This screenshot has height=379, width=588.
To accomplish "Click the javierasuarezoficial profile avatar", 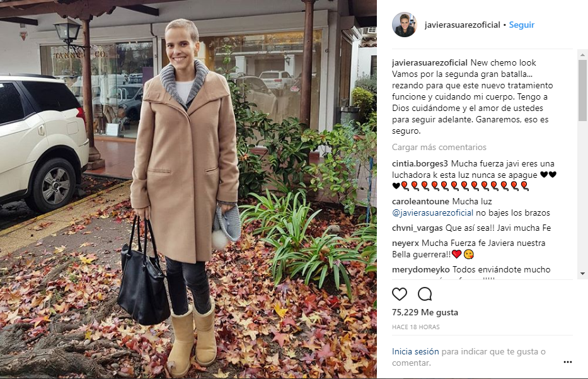I will pyautogui.click(x=404, y=25).
